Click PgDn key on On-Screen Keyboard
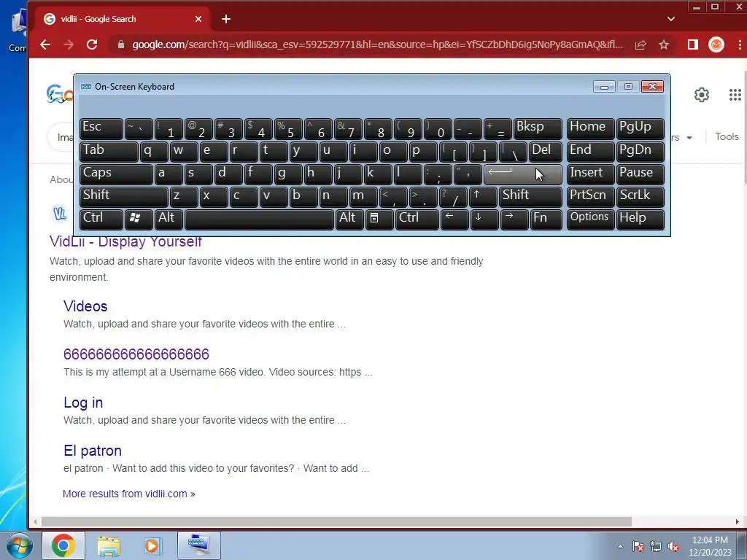 (640, 152)
